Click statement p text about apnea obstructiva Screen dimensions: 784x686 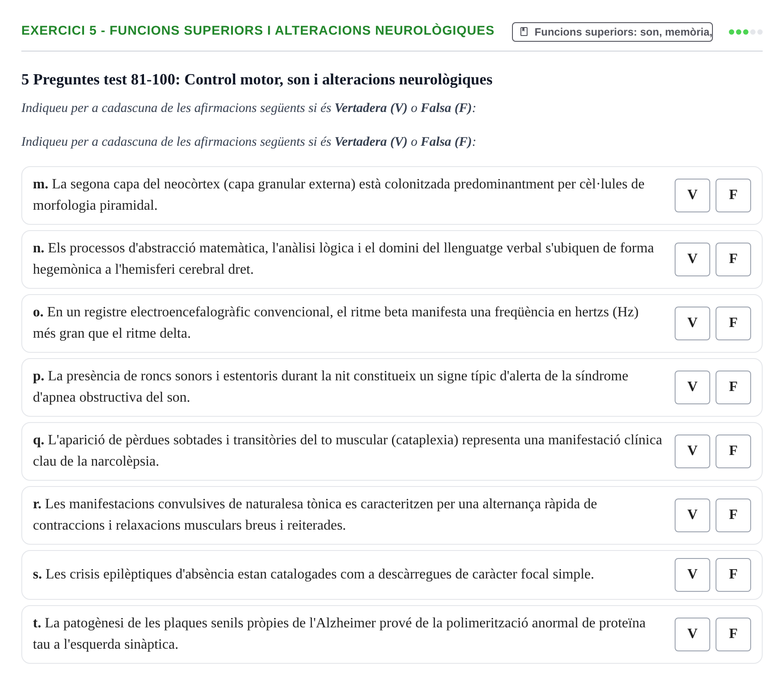coord(330,387)
